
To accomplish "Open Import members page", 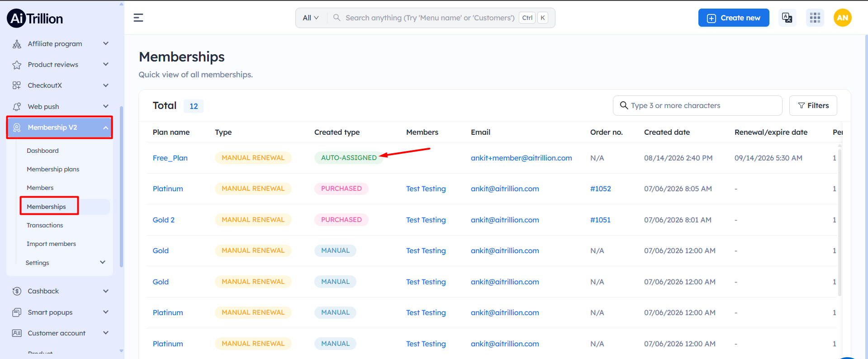I will 51,244.
